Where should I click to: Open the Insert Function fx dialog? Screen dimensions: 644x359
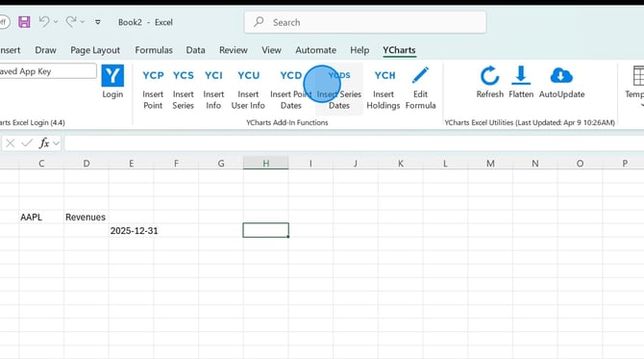coord(44,143)
